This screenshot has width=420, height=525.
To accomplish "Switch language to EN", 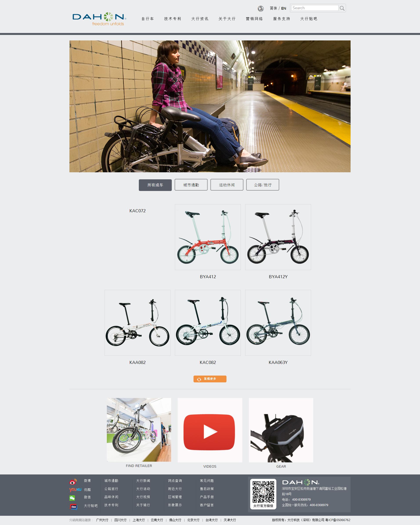I will [x=284, y=8].
